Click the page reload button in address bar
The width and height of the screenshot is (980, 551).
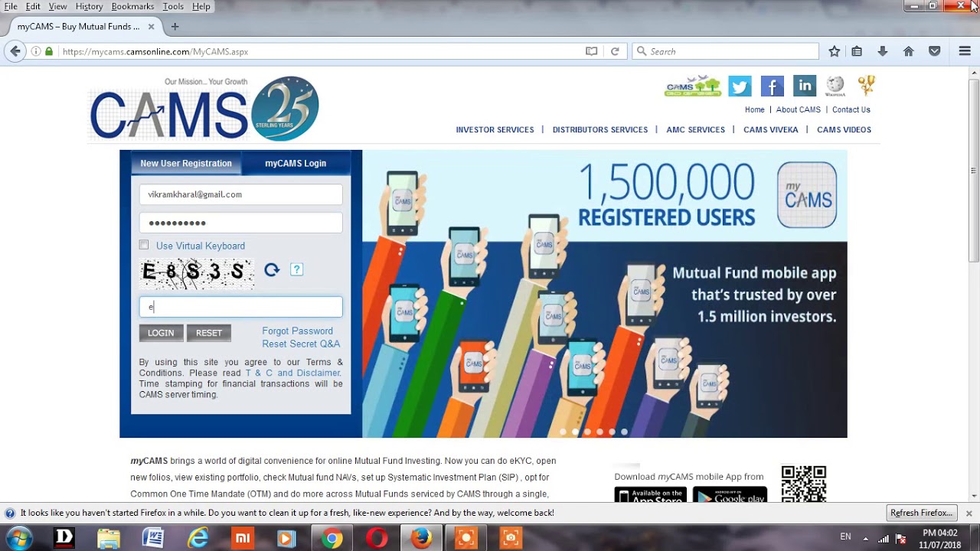tap(614, 51)
